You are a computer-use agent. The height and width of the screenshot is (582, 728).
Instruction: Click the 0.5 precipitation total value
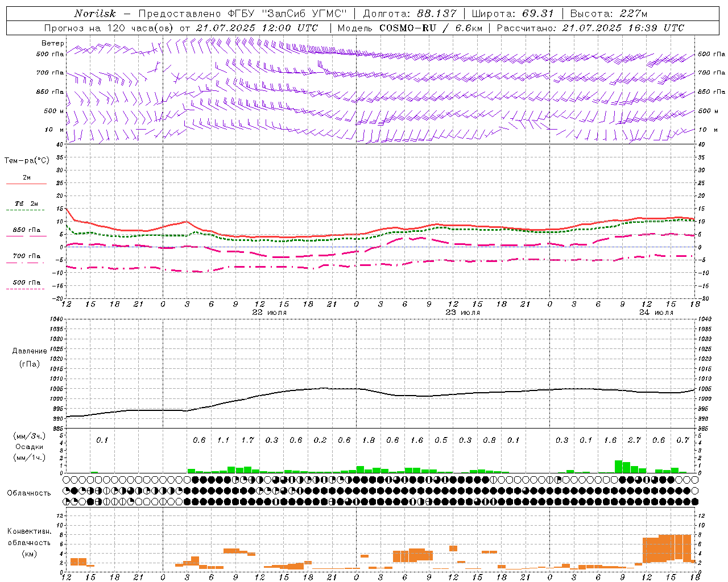pos(441,440)
